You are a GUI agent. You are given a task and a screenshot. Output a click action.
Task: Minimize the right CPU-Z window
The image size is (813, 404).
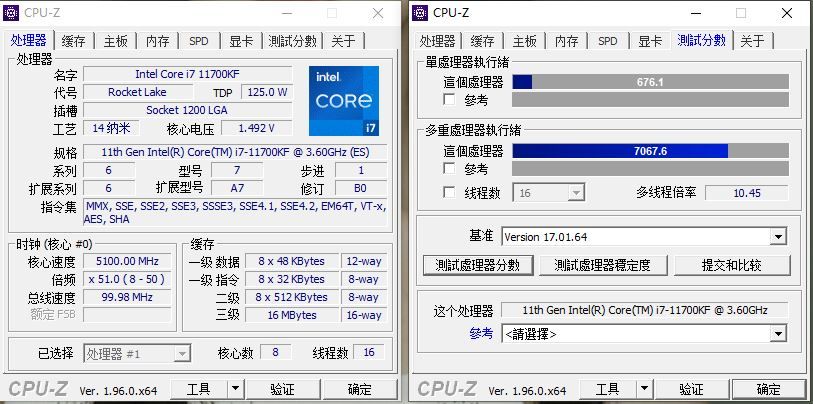click(x=695, y=13)
